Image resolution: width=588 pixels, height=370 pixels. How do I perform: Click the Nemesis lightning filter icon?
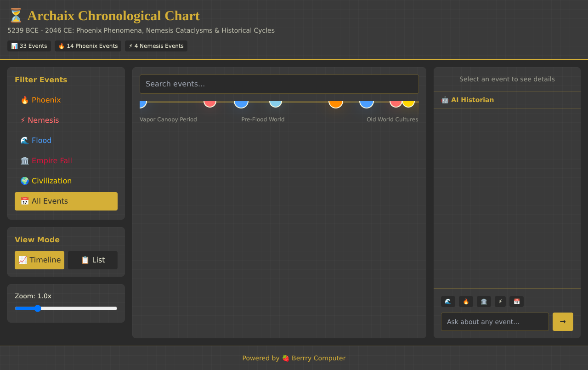23,120
